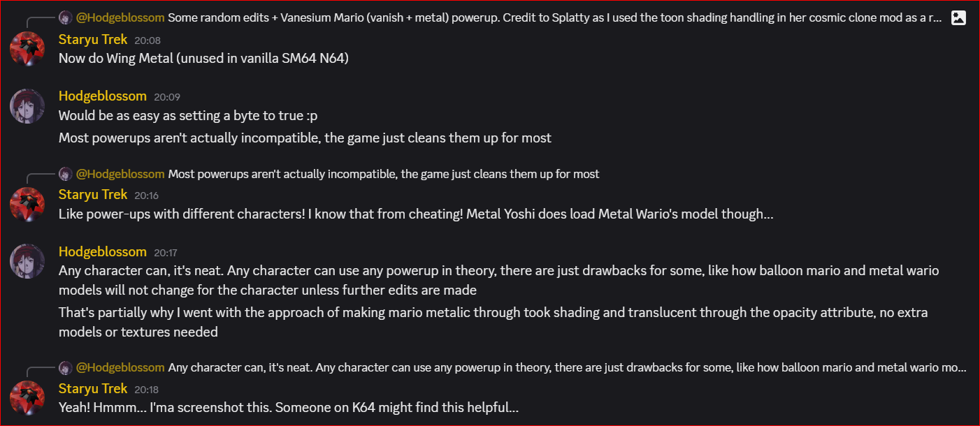Screen dimensions: 980x426
Task: Jump to replied message 'Most powerups aren't actually incompatible'
Action: (383, 173)
